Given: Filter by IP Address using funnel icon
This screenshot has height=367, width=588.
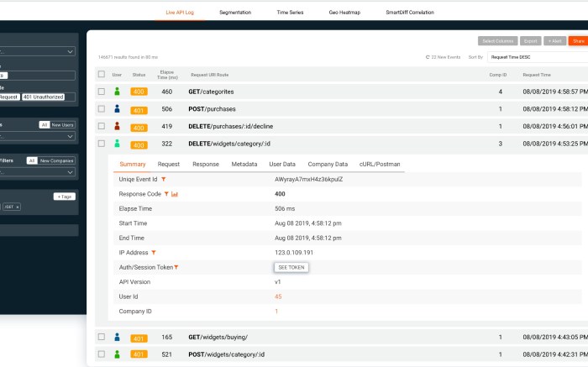Looking at the screenshot, I should pyautogui.click(x=155, y=252).
